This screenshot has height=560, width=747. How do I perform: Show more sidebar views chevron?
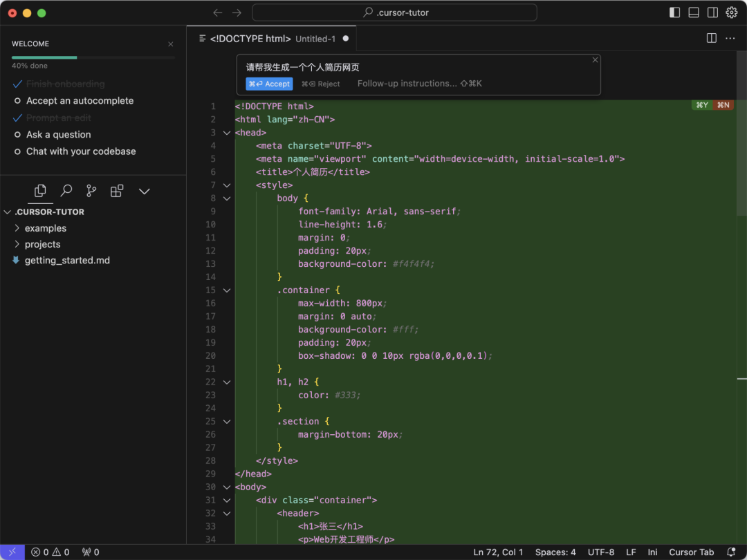(x=145, y=192)
